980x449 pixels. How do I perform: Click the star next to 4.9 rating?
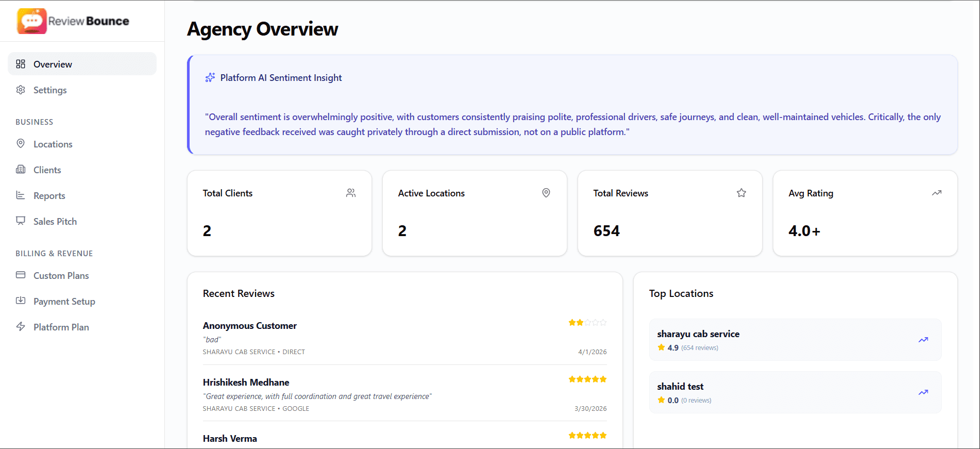point(661,347)
